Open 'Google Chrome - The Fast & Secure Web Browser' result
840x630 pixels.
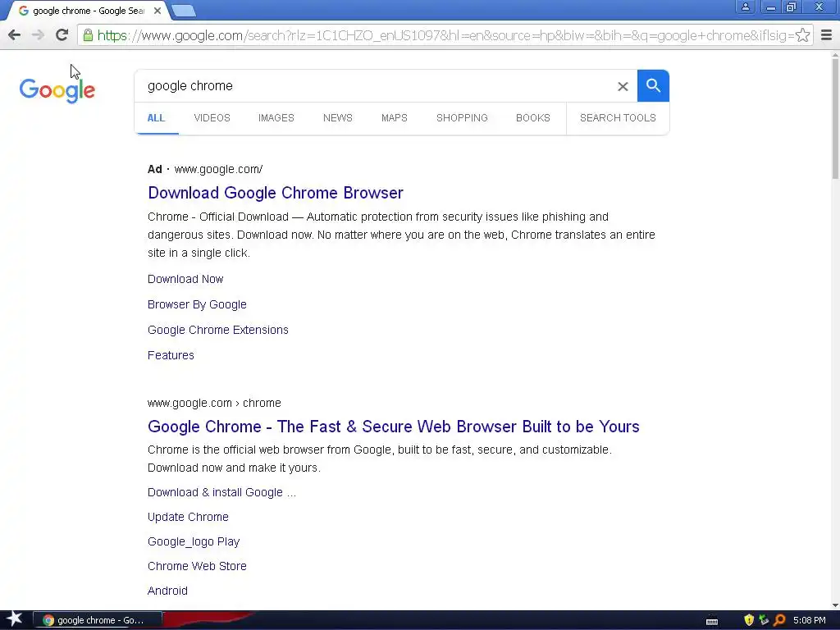click(x=393, y=427)
